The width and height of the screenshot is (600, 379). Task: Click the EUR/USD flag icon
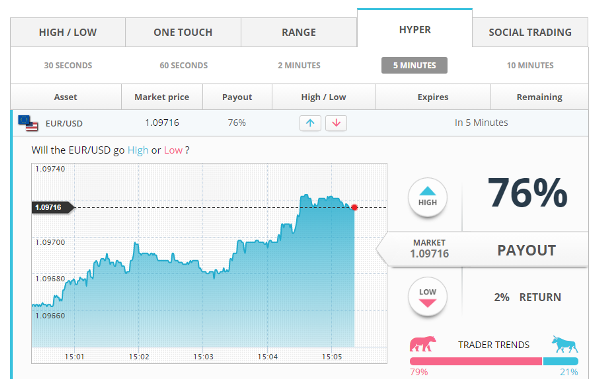(x=28, y=123)
